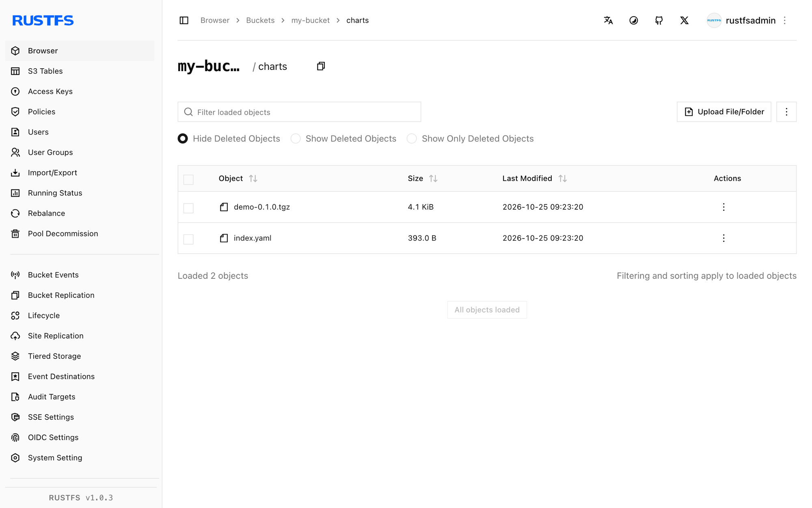
Task: Click the Filter loaded objects field
Action: (x=299, y=112)
